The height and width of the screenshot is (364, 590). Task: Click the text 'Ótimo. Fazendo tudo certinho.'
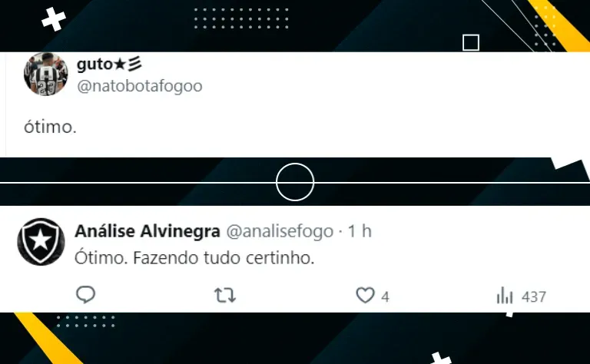[194, 258]
